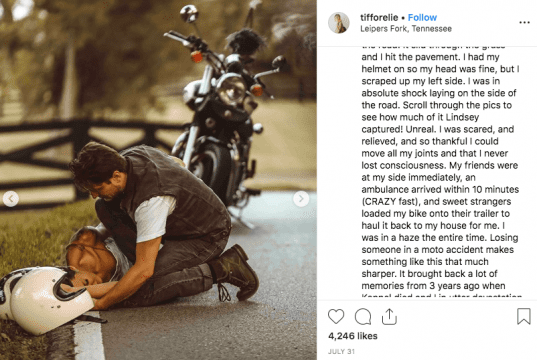Go to the next photo in carousel
The image size is (537, 360).
click(301, 198)
